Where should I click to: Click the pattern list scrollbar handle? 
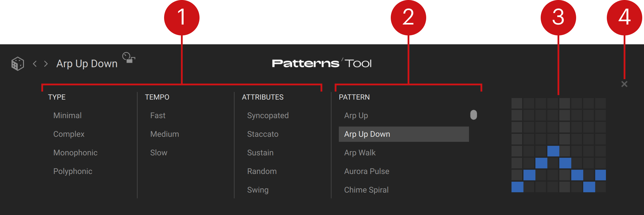tap(473, 115)
